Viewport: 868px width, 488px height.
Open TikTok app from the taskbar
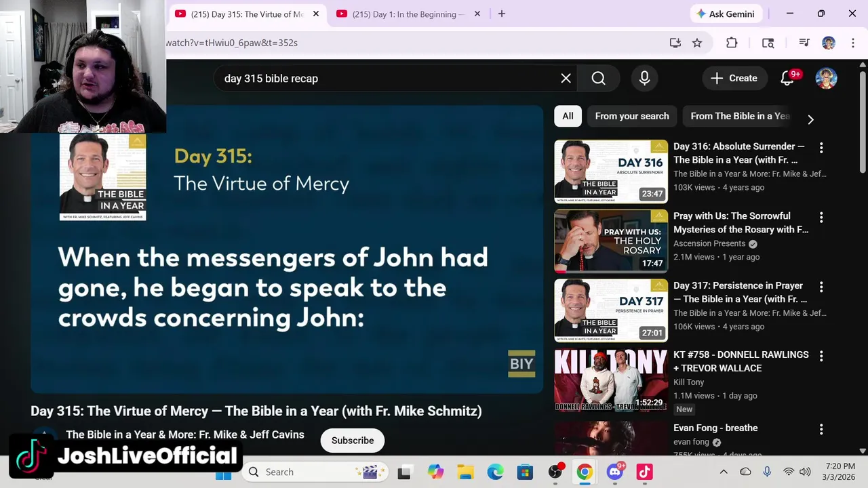[644, 472]
